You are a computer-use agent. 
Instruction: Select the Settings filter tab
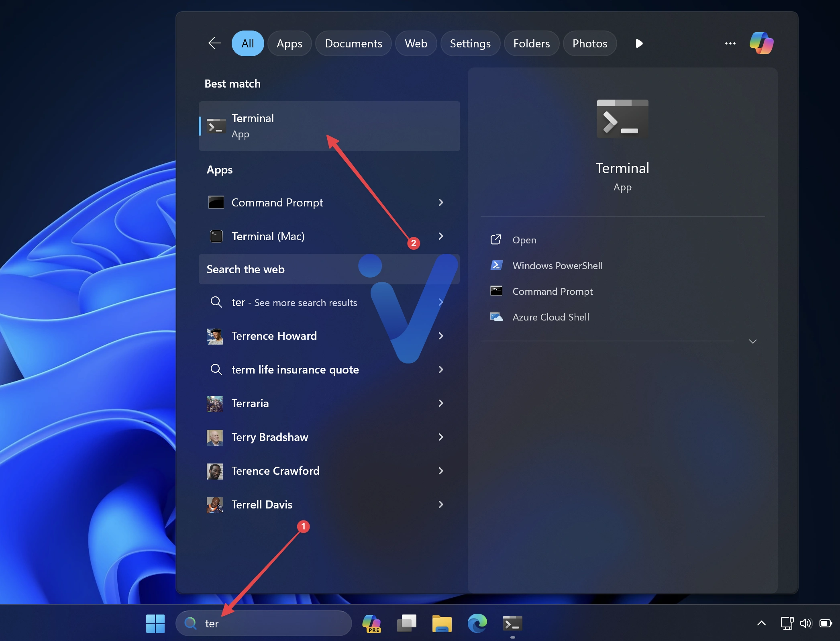coord(471,43)
